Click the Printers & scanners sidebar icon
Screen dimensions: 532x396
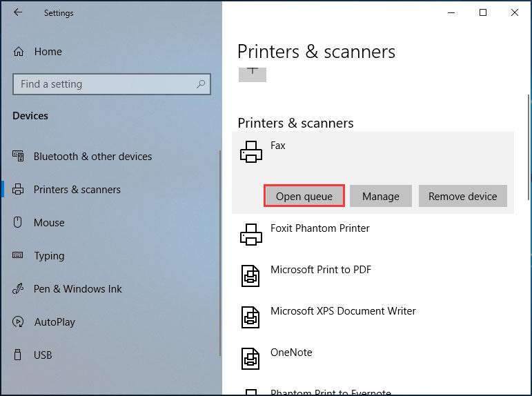pos(18,189)
